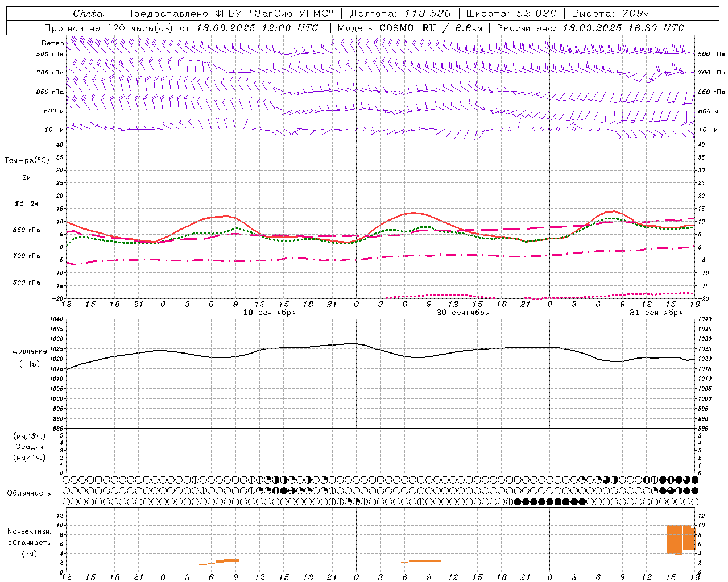Click the '500 гПа' temperature legend entry

pos(27,282)
